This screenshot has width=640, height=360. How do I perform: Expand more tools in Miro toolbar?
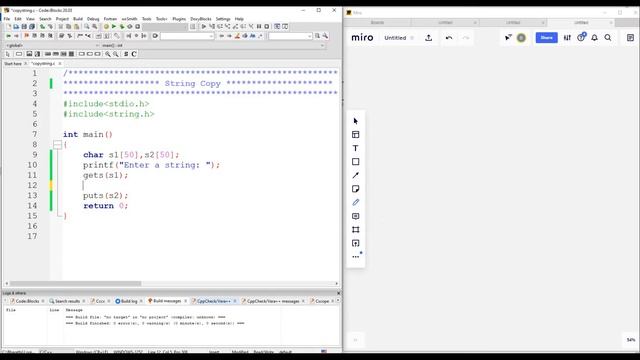click(x=356, y=257)
